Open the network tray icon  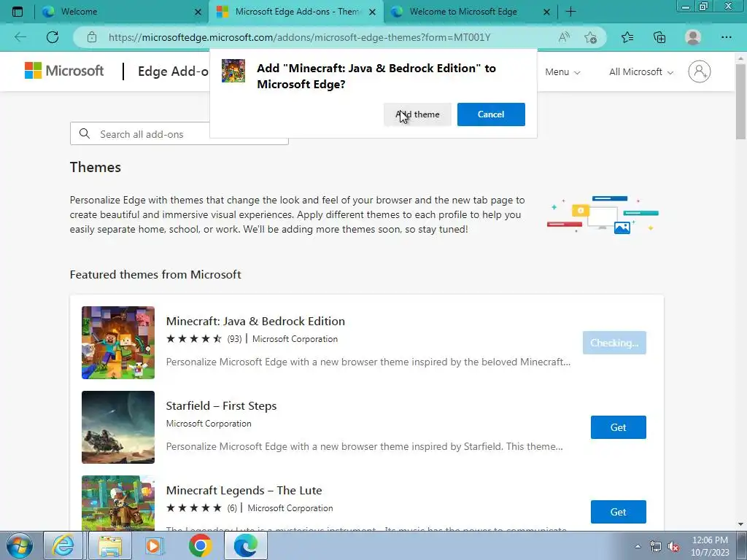656,547
